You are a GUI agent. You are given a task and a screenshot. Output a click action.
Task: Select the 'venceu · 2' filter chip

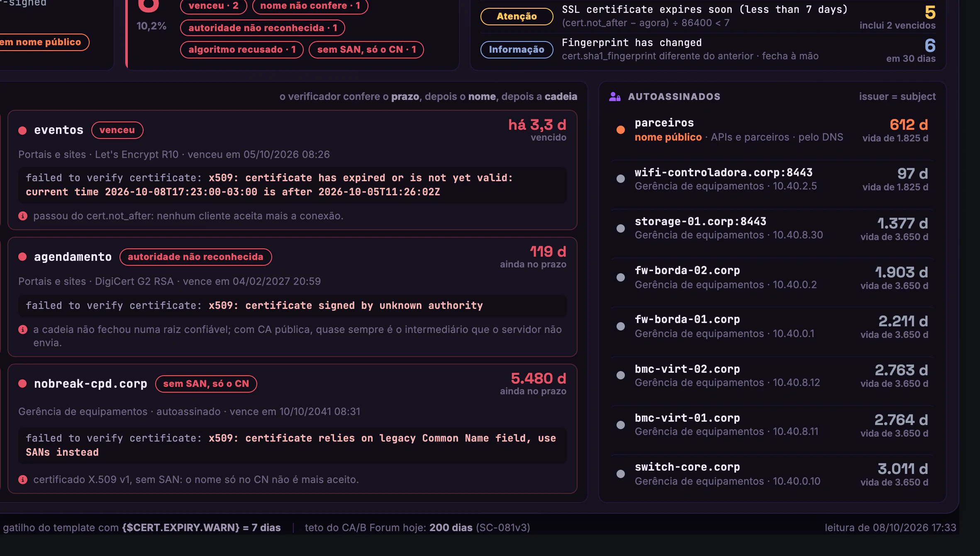213,6
